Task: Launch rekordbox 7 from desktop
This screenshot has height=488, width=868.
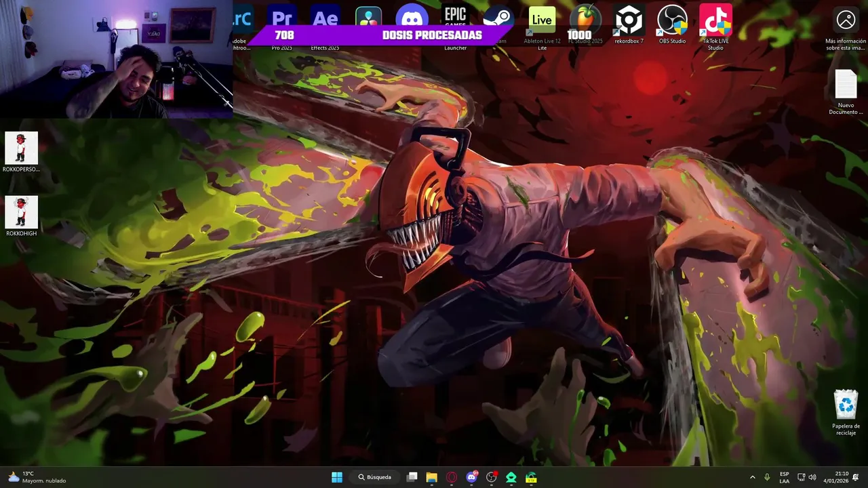Action: (x=629, y=25)
